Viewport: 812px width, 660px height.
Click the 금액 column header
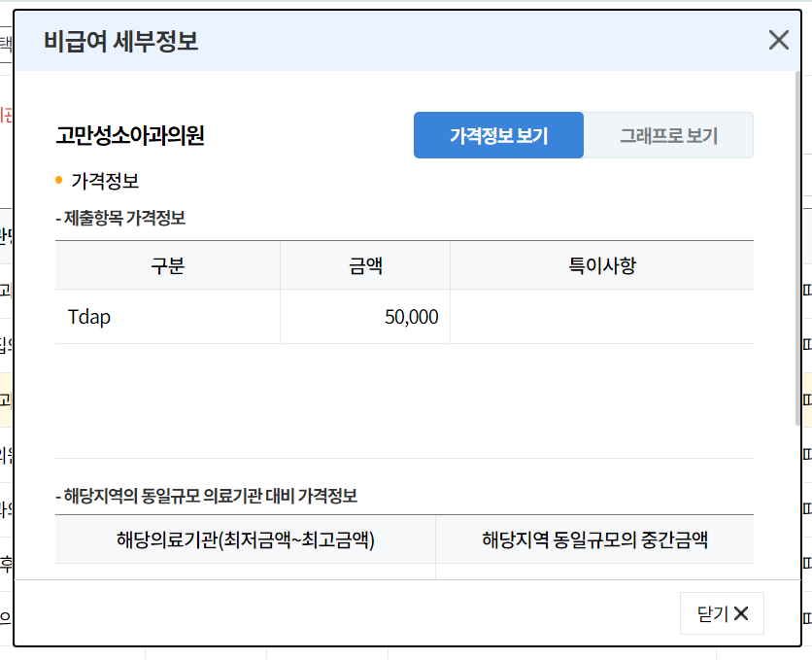[x=364, y=264]
